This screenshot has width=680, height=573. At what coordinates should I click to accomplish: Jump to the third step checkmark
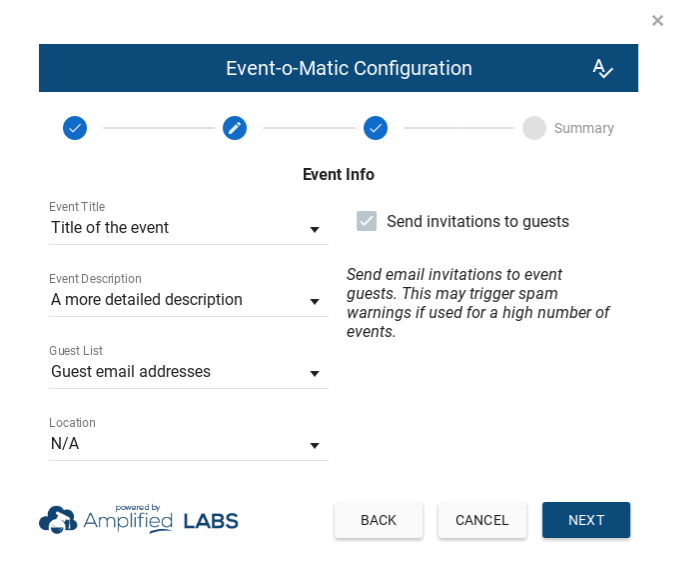point(376,128)
